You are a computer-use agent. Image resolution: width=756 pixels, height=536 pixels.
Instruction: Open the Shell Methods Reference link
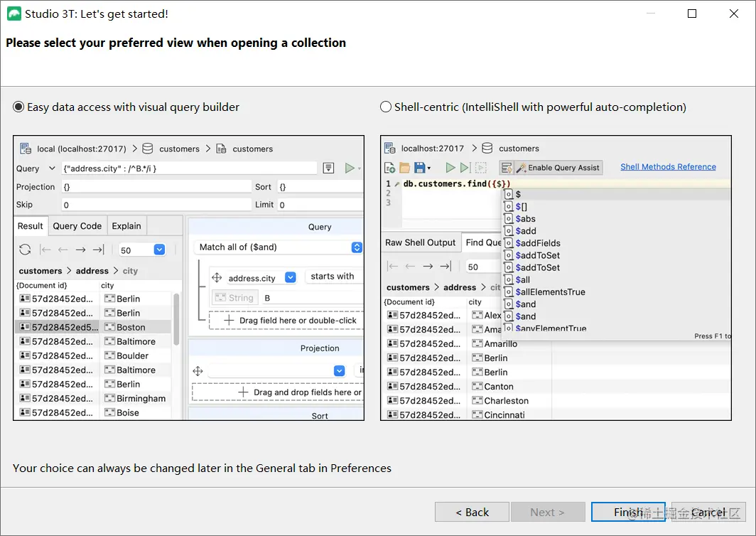pos(668,167)
